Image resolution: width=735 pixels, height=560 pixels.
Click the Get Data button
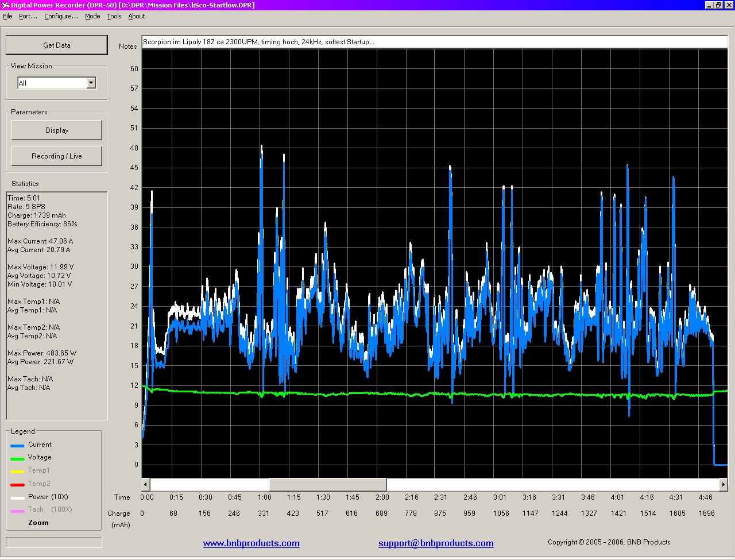coord(56,45)
